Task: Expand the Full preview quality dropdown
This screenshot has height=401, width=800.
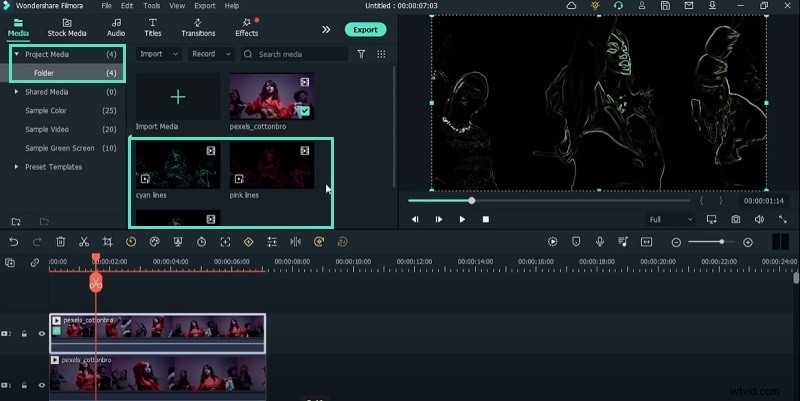Action: coord(669,219)
